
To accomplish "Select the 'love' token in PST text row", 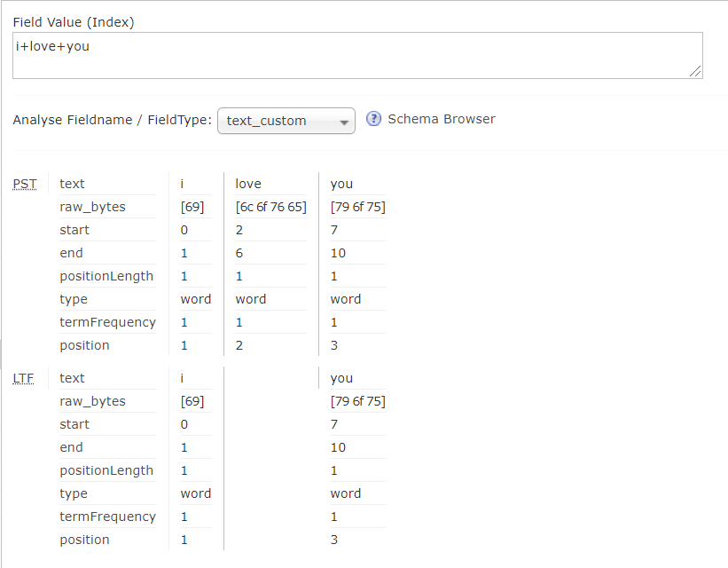I will pos(248,184).
